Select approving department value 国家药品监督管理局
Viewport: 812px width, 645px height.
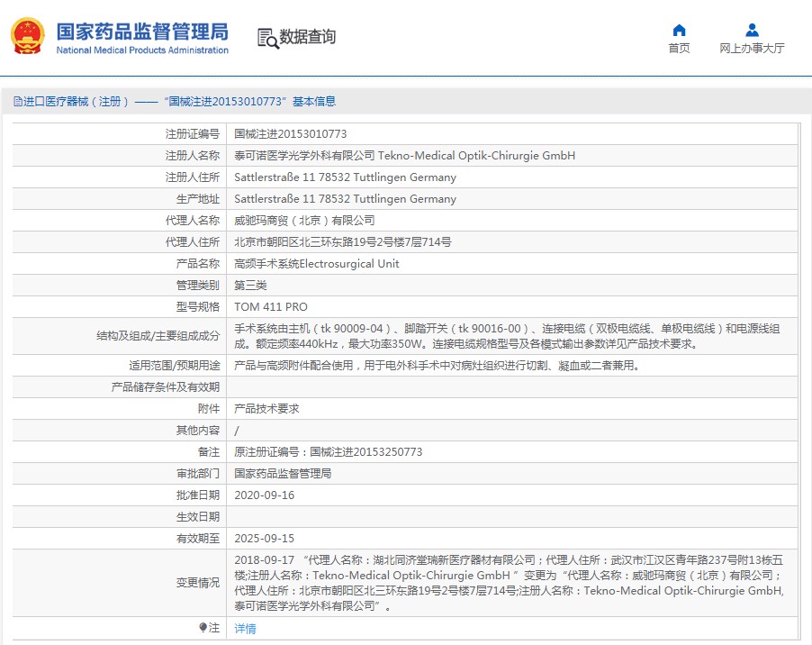pos(283,474)
